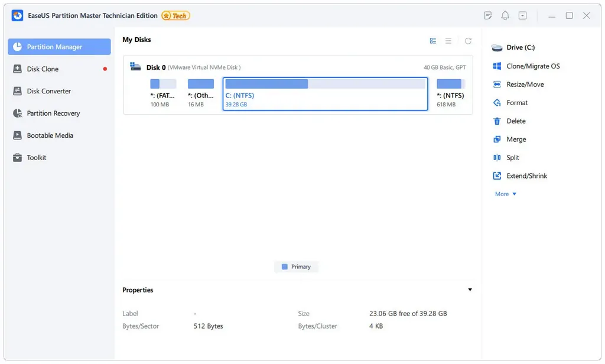Click the Resize/Move icon
Screen dimensions: 605x364
pos(497,84)
